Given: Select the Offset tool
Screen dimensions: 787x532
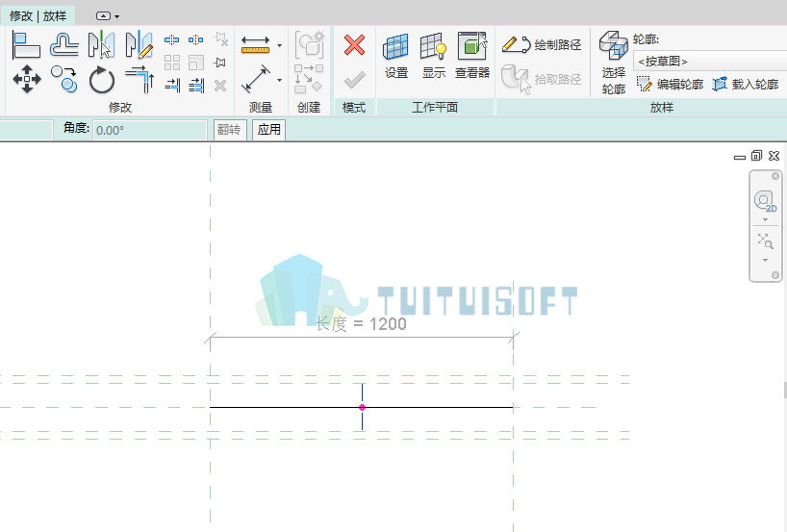Looking at the screenshot, I should pyautogui.click(x=64, y=45).
